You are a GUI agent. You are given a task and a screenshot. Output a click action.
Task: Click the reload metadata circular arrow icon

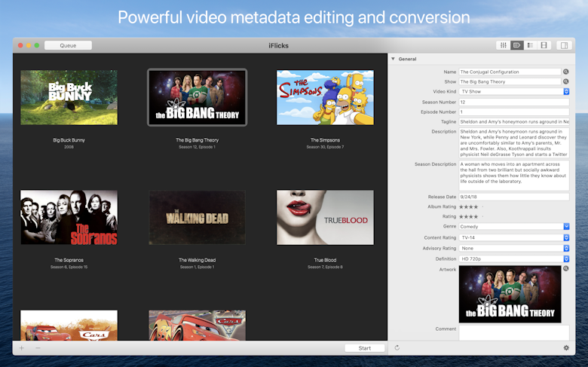pos(397,348)
